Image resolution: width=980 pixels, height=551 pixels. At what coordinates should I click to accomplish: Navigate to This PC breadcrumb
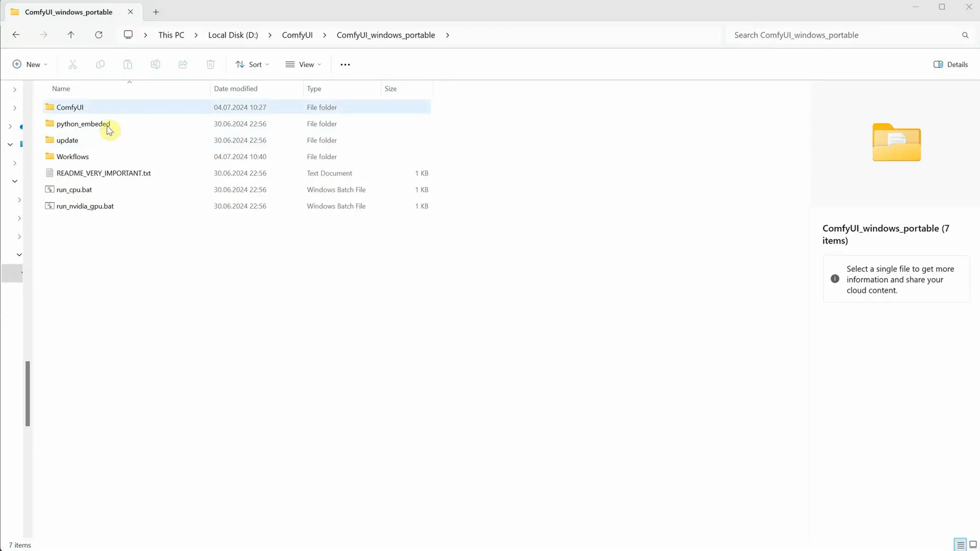point(171,35)
